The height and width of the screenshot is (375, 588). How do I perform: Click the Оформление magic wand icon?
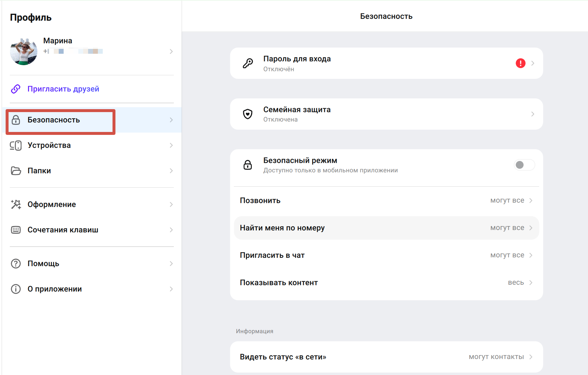point(16,205)
